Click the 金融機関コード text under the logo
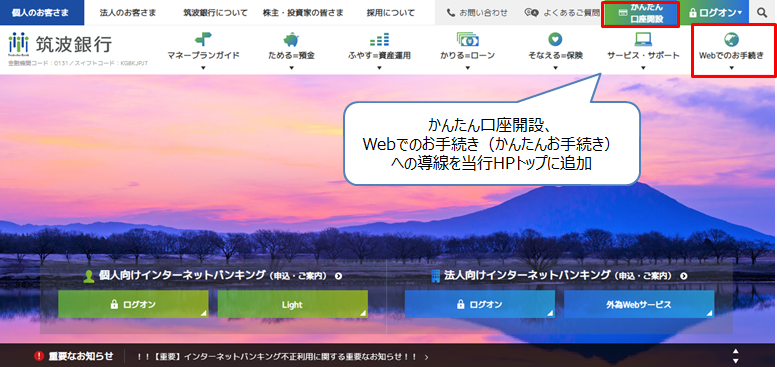 78,63
